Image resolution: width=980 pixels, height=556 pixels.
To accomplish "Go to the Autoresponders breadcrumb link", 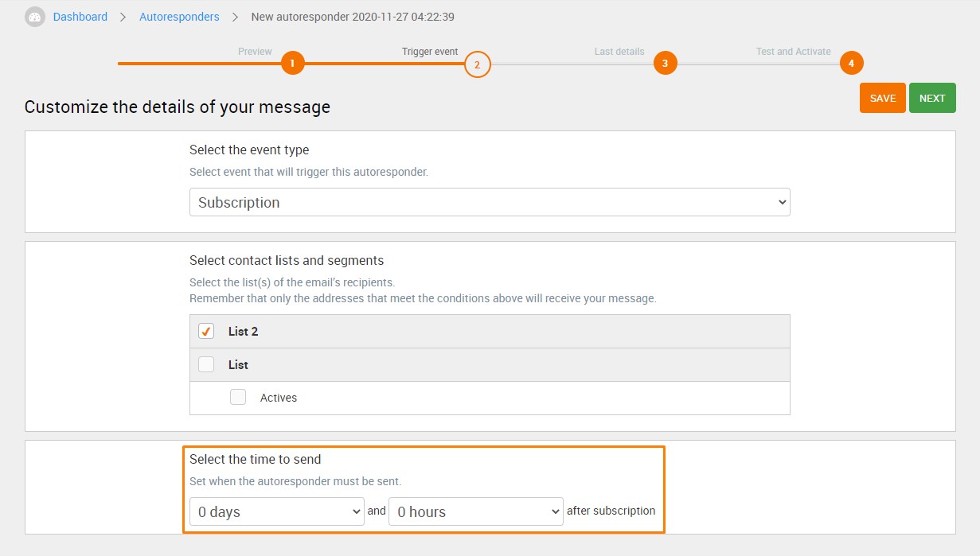I will click(179, 17).
